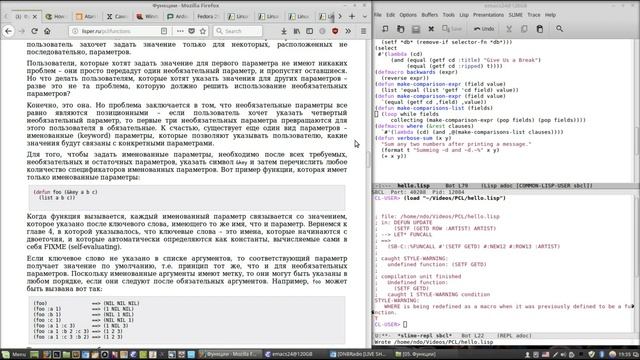Open a new Firefox tab
Image resolution: width=640 pixels, height=360 pixels.
352,16
